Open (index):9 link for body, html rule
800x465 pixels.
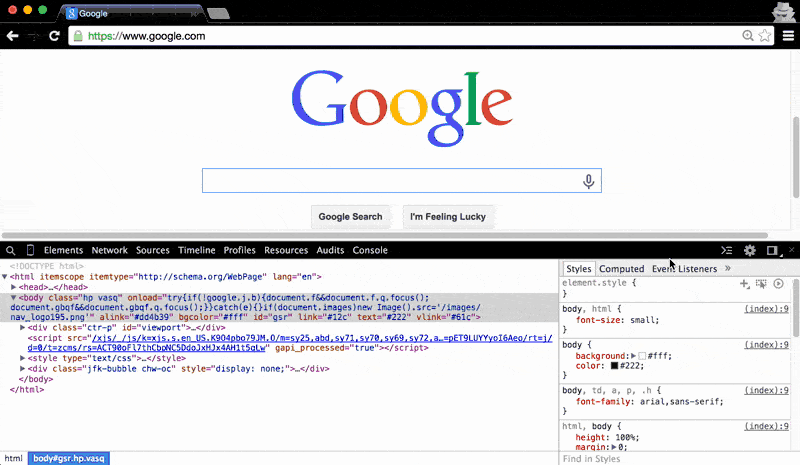[x=766, y=309]
